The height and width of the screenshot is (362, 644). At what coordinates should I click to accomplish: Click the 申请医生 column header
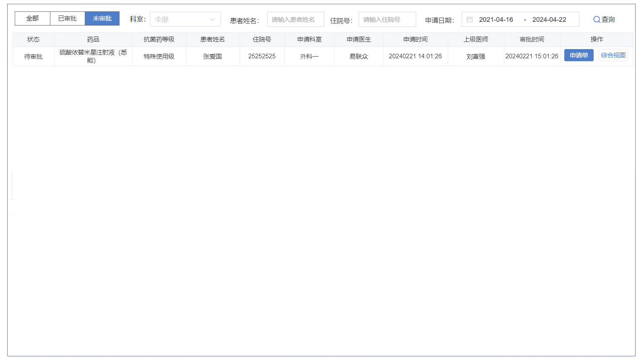359,39
